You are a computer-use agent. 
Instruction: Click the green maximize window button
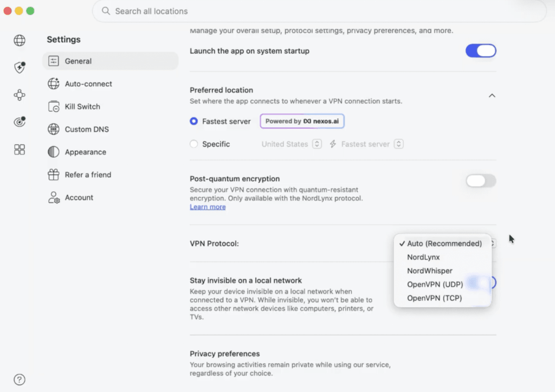(x=30, y=11)
